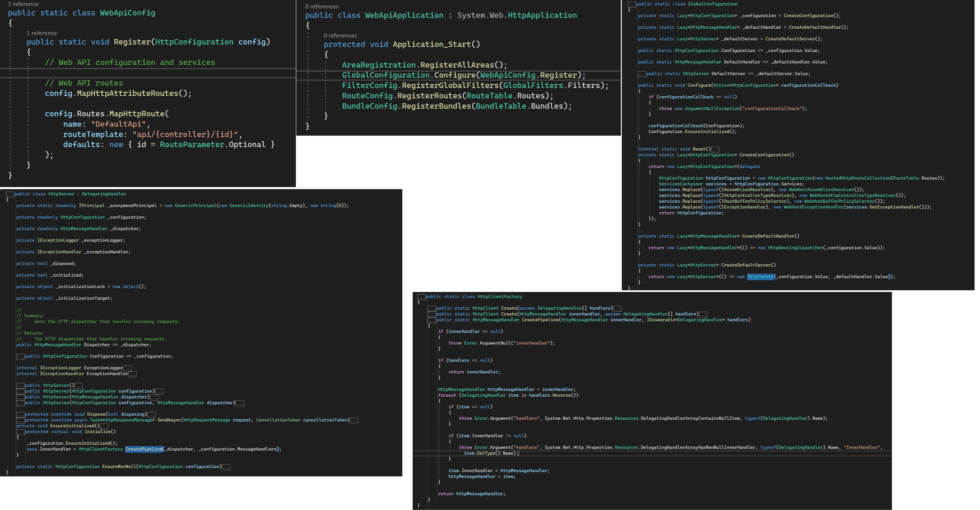Expand collapsed body after private EnsureInitialized()
Image resolution: width=980 pixels, height=510 pixels.
click(x=104, y=426)
